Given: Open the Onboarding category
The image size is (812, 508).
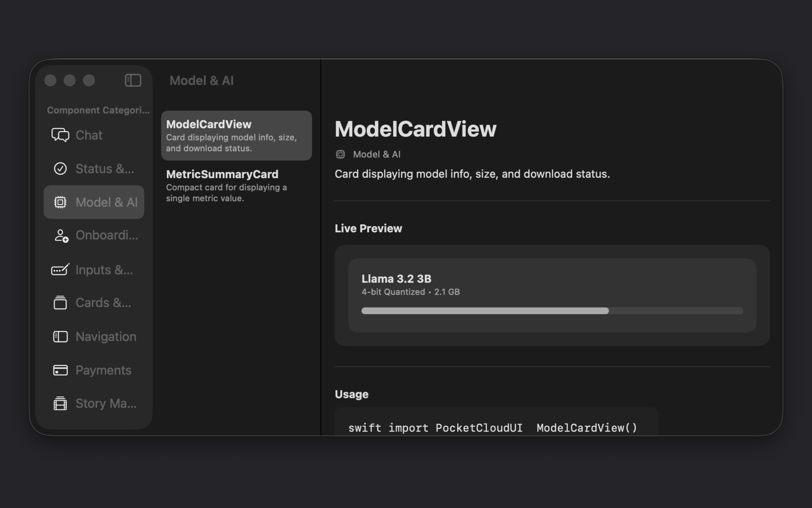Looking at the screenshot, I should tap(94, 236).
